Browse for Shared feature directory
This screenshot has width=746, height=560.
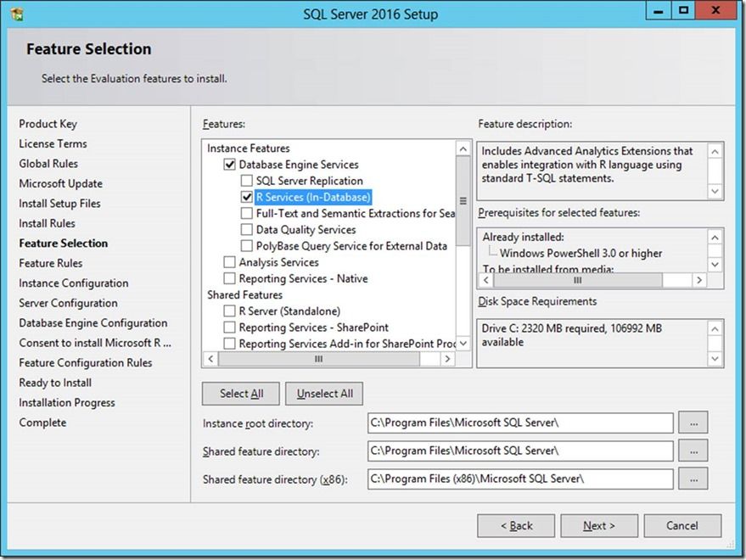click(693, 451)
